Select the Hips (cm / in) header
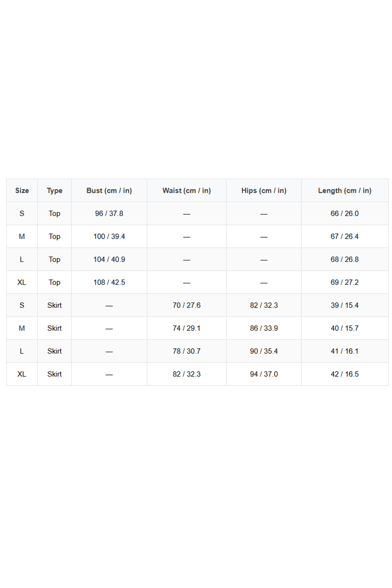 pos(264,191)
